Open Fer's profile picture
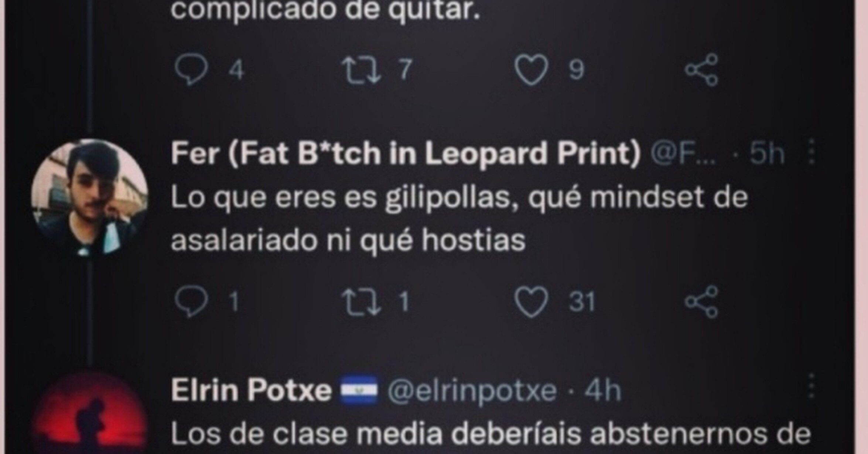The image size is (868, 454). pyautogui.click(x=89, y=197)
